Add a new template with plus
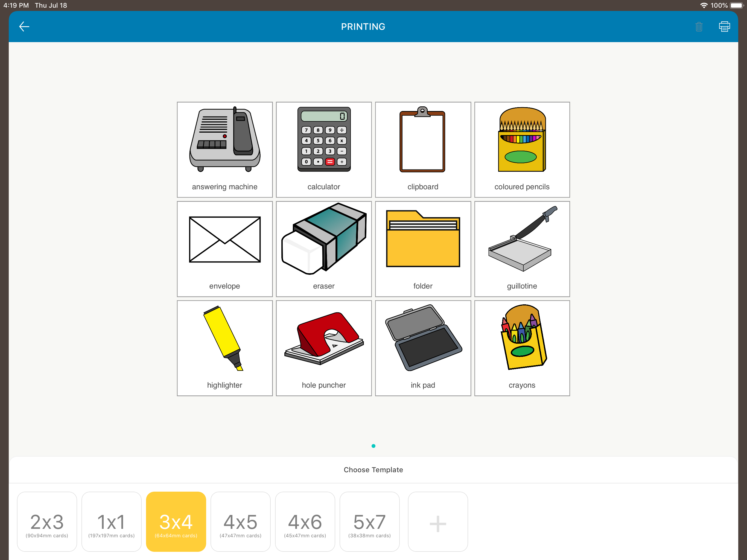 [x=438, y=521]
